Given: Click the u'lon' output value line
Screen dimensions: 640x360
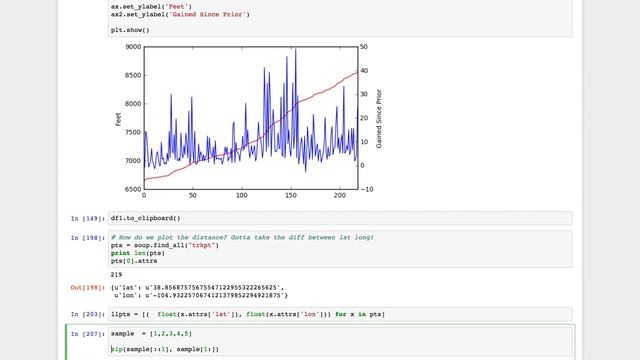Looking at the screenshot, I should click(x=201, y=295).
